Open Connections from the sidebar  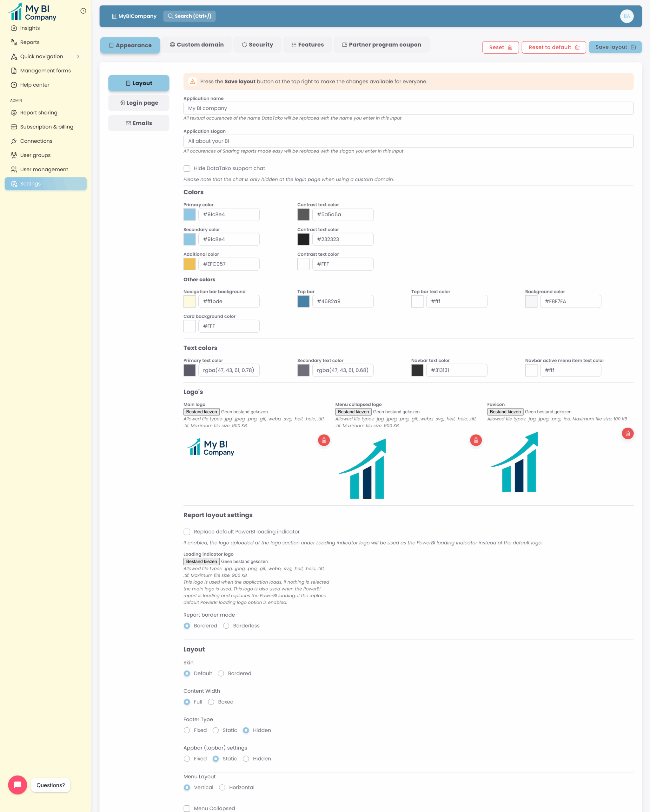36,141
